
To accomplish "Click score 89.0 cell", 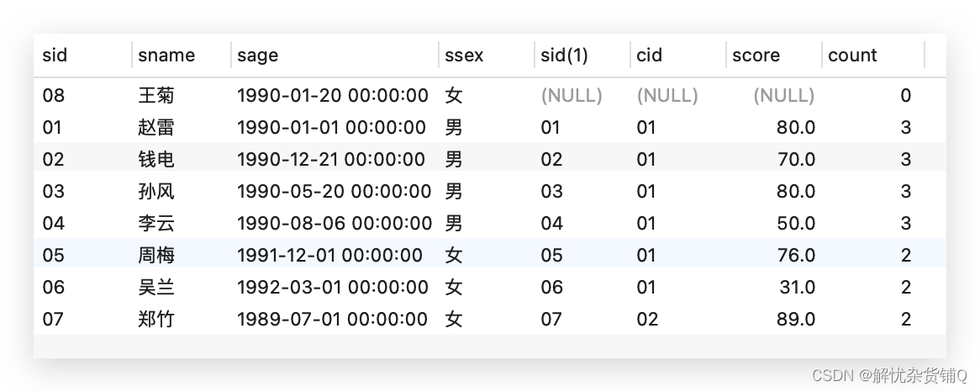I will tap(796, 319).
